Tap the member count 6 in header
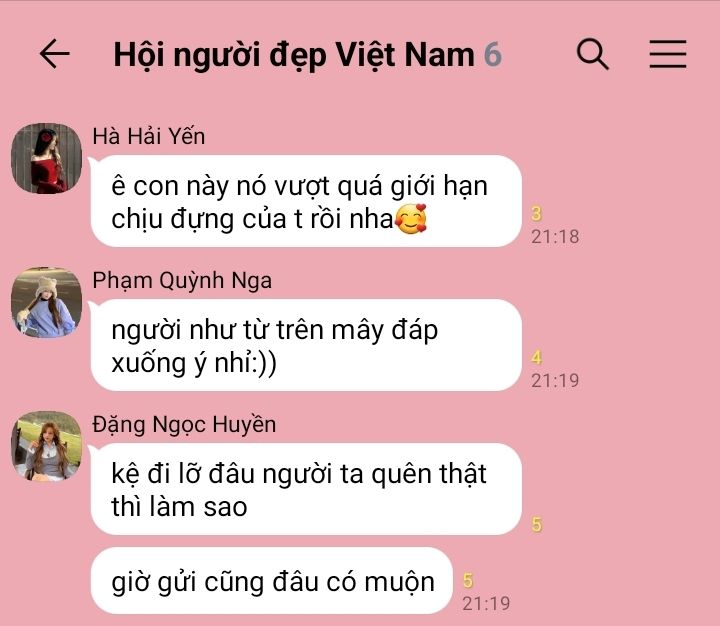 493,54
